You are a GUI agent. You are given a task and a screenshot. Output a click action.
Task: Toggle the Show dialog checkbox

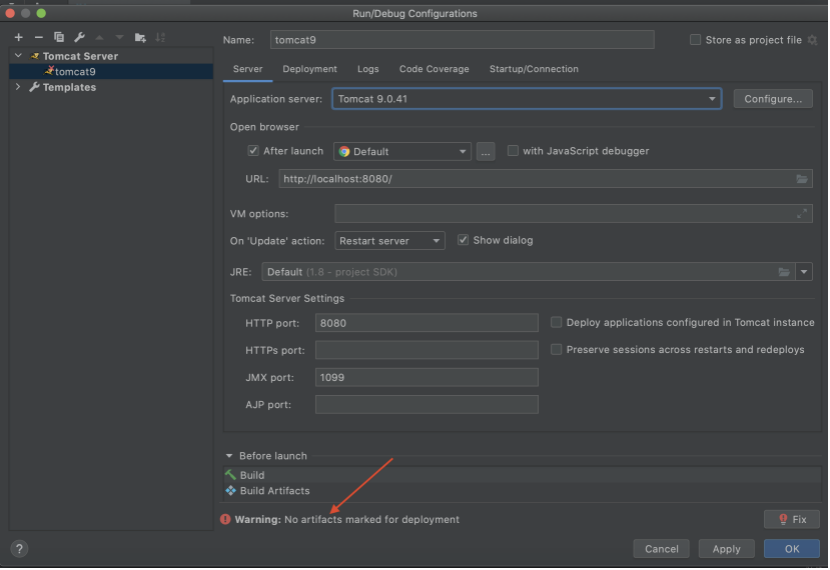(x=463, y=240)
